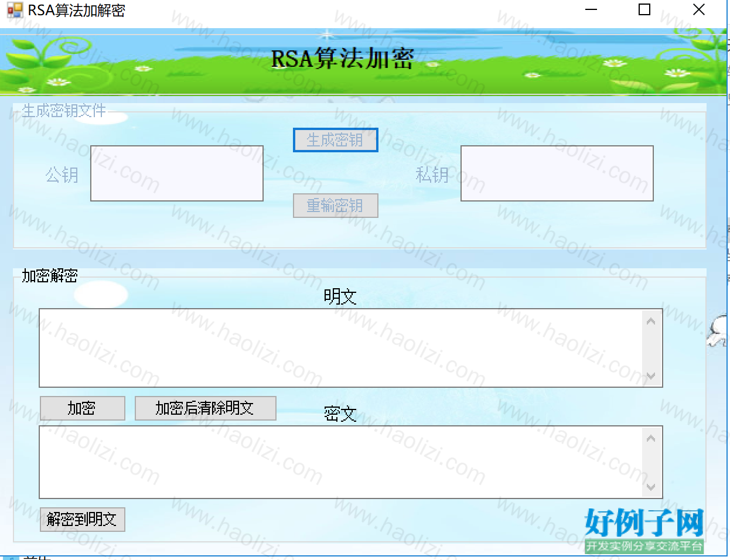This screenshot has height=560, width=730.
Task: Click the down arrow of 明文 scrollbar
Action: coord(651,376)
